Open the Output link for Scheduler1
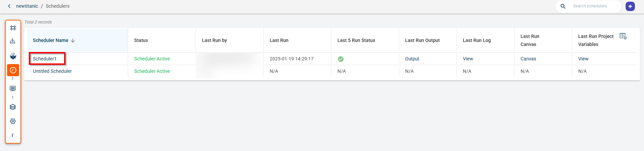 coord(412,59)
